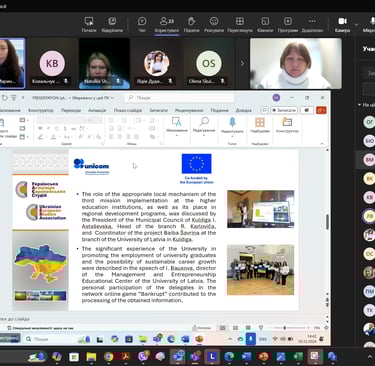Click the red share button in PowerPoint
375x366 pixels.
tap(321, 110)
